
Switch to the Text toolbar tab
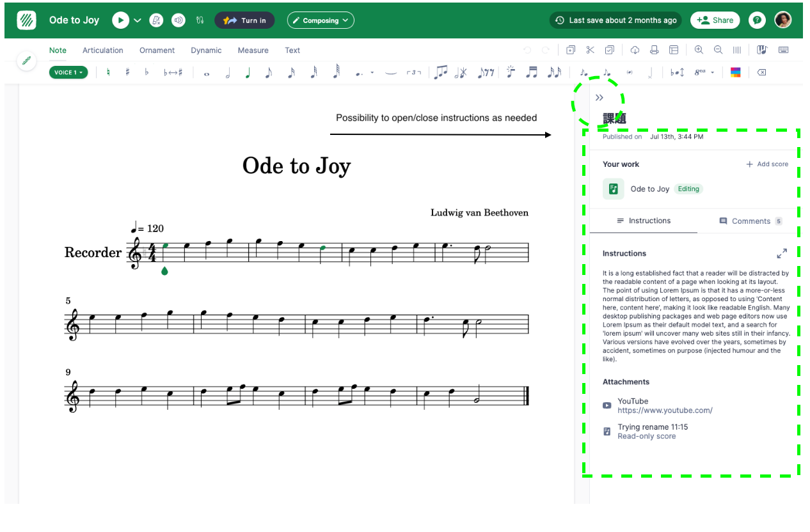292,51
